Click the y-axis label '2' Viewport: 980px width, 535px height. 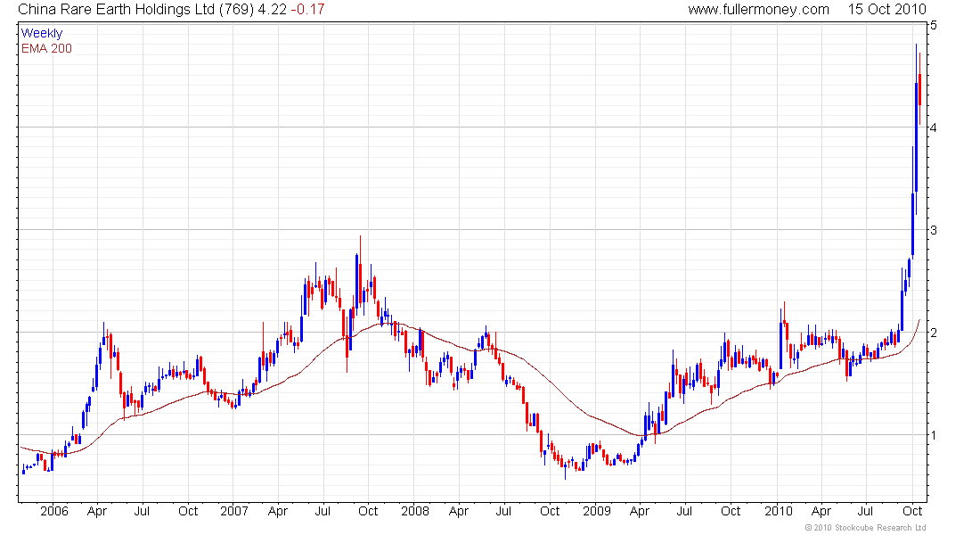click(934, 333)
